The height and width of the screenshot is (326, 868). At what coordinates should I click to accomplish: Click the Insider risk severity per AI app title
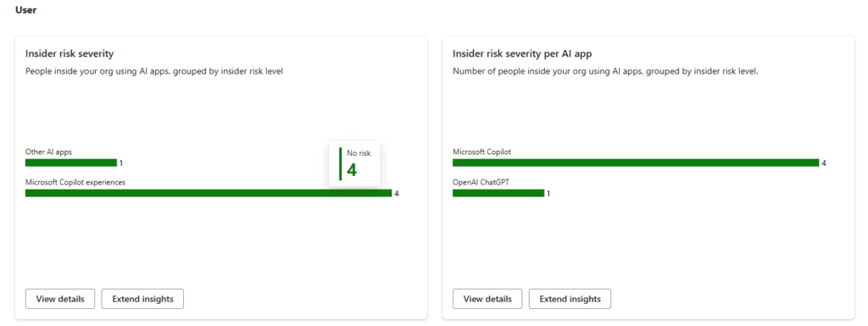(522, 53)
